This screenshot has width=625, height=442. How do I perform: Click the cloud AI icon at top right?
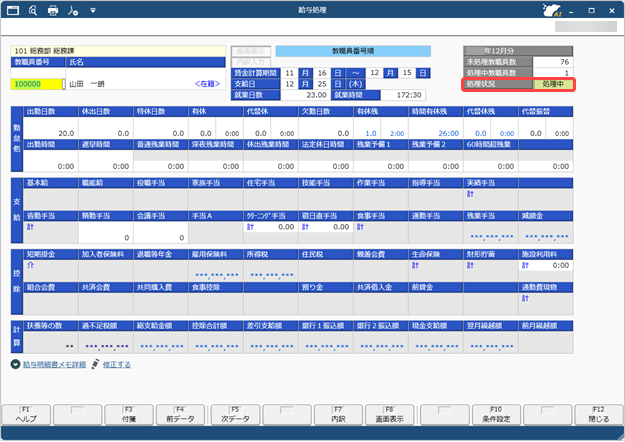[548, 12]
